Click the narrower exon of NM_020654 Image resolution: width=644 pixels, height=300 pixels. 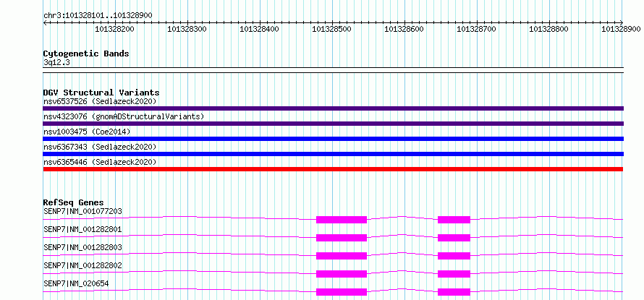coord(454,292)
